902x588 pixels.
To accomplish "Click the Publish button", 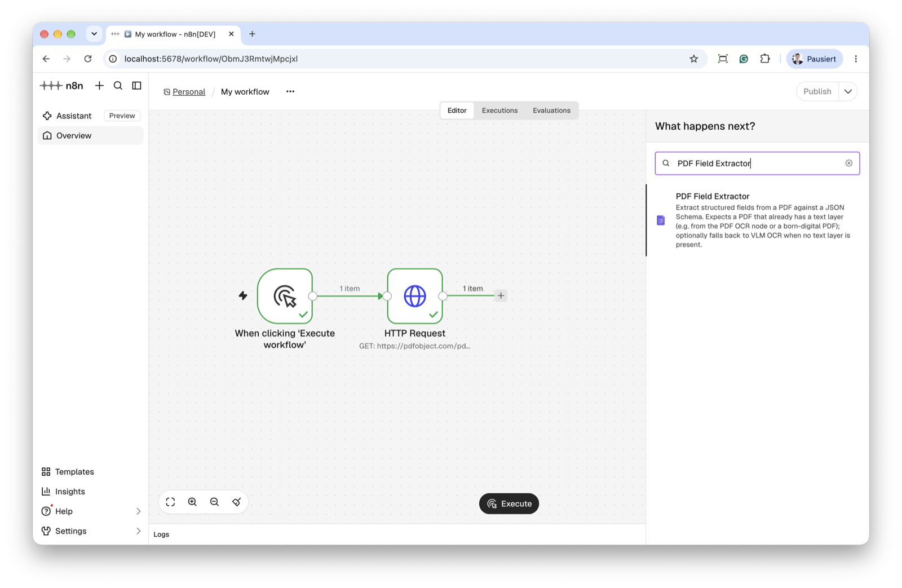I will point(817,91).
